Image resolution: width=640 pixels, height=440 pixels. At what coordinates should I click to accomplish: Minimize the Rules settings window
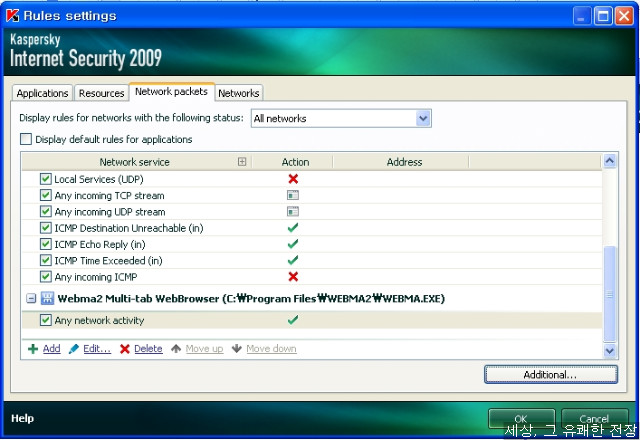582,16
